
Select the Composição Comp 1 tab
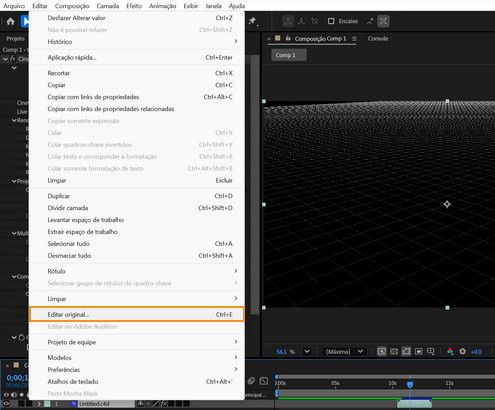coord(320,38)
